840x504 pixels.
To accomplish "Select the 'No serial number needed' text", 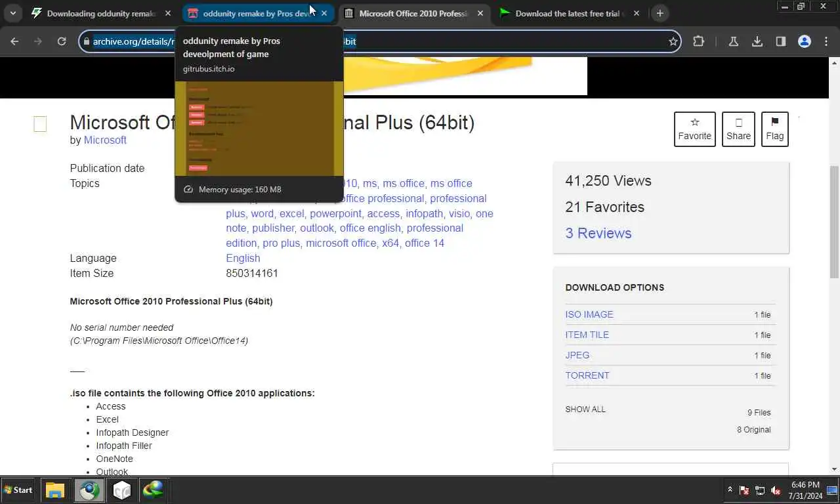I will [x=121, y=327].
